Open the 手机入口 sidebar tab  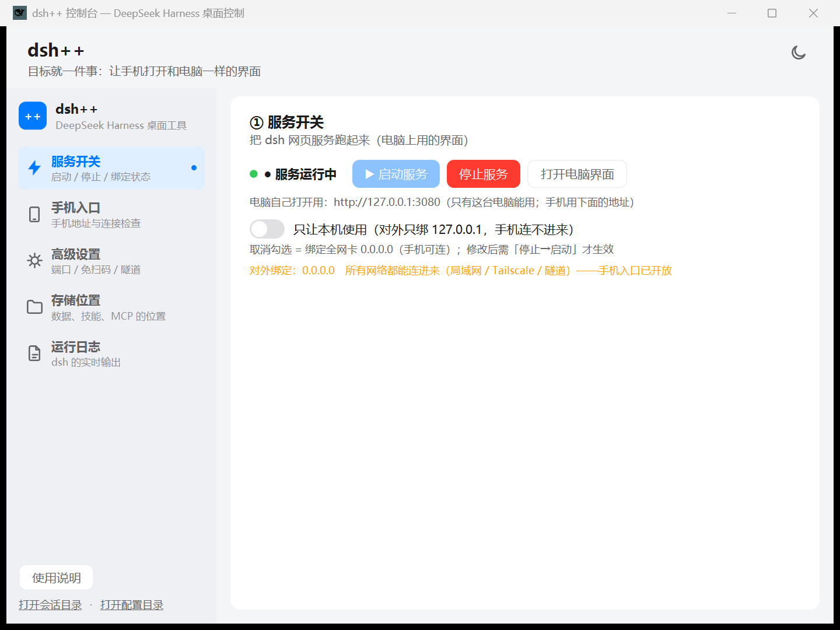pyautogui.click(x=111, y=215)
